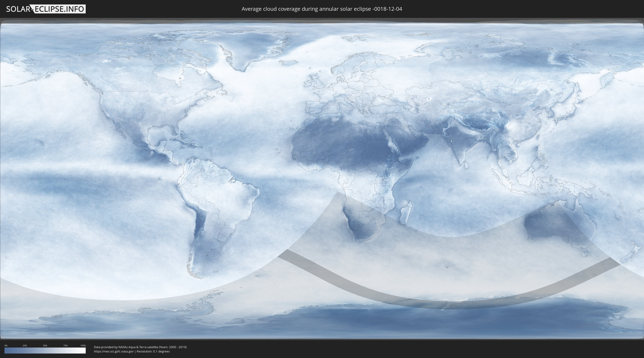644x358 pixels.
Task: Click the 100% legend label
Action: (83, 345)
